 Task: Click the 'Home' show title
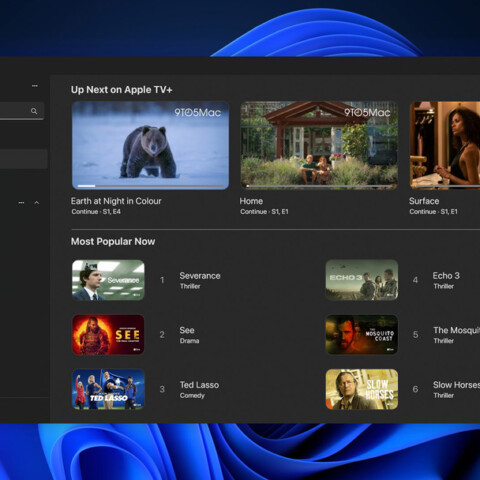[251, 201]
